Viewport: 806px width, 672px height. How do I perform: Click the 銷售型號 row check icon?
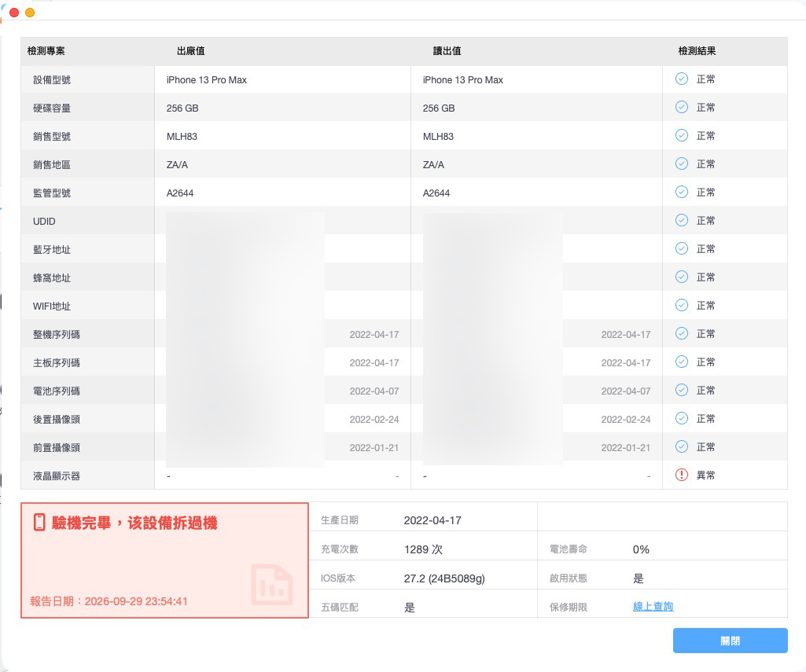pyautogui.click(x=681, y=136)
